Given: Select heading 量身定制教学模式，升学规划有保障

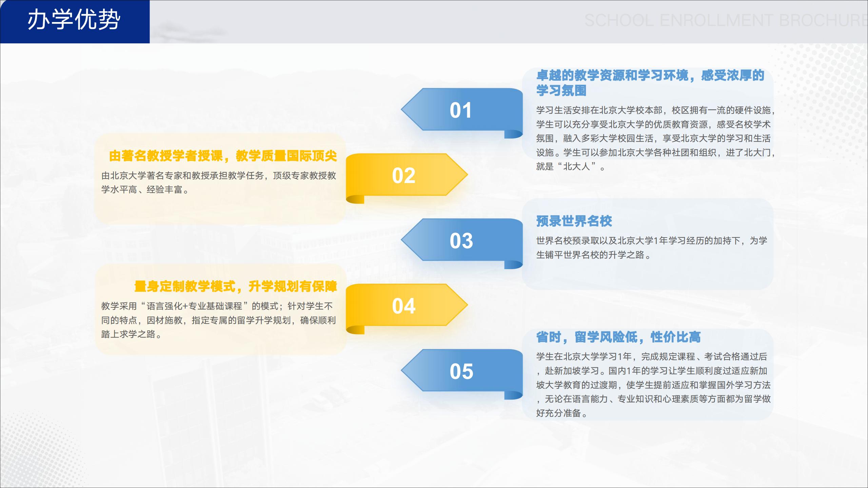Looking at the screenshot, I should point(236,286).
